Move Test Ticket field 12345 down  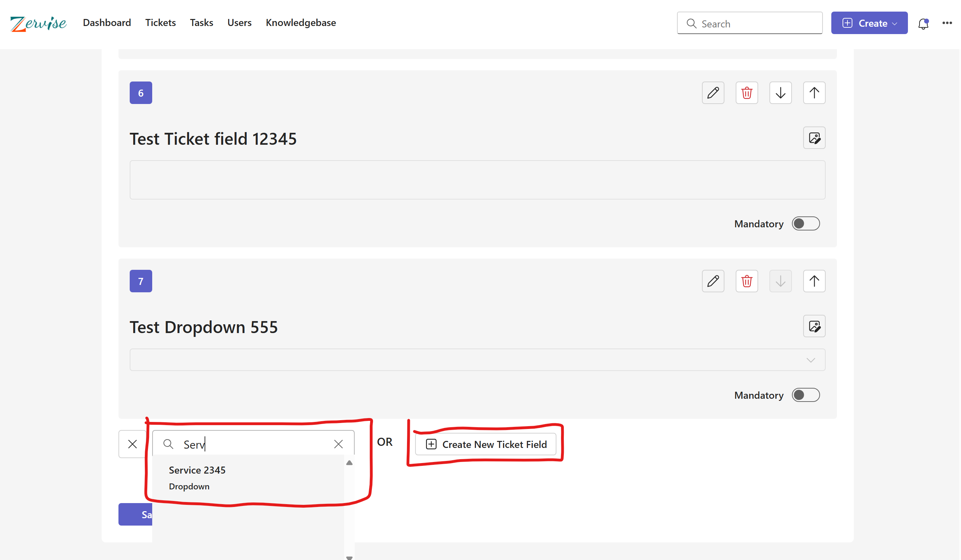pos(780,93)
